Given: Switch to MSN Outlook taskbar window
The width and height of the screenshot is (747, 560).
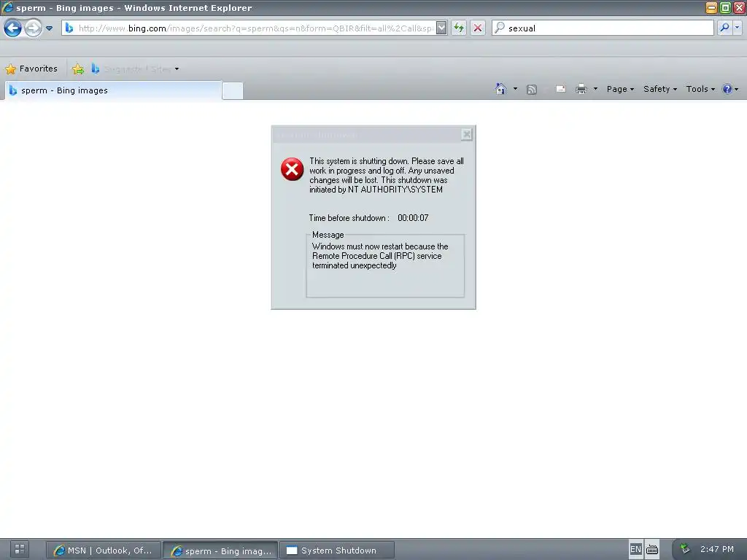Looking at the screenshot, I should (104, 551).
